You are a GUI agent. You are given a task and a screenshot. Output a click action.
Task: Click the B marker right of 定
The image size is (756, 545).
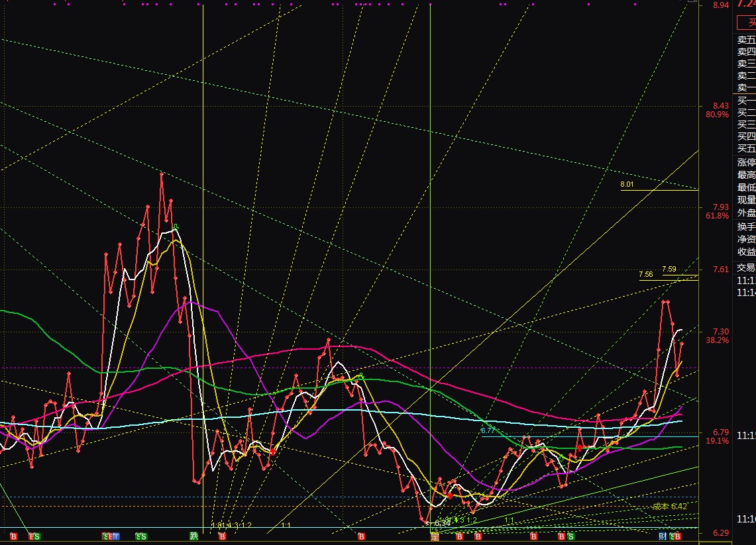459,536
